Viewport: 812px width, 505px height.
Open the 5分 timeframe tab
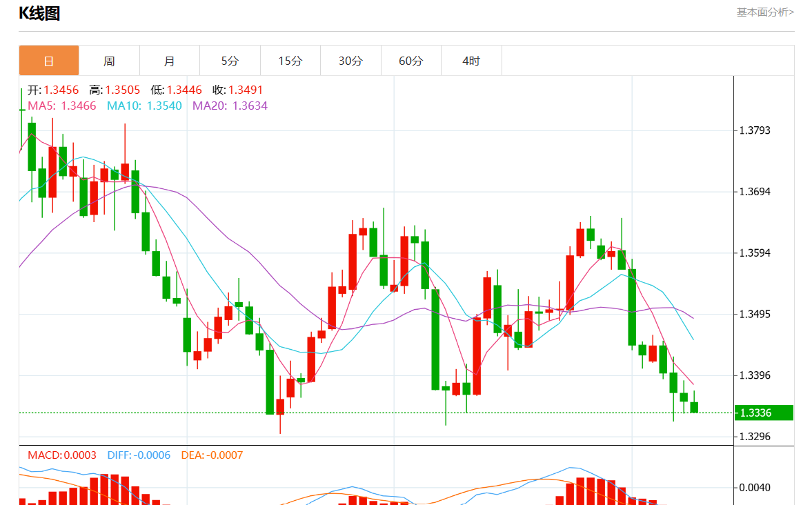coord(230,61)
